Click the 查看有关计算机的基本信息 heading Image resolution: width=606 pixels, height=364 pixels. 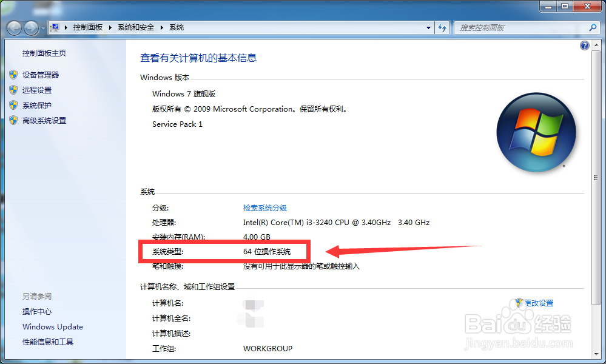(198, 58)
